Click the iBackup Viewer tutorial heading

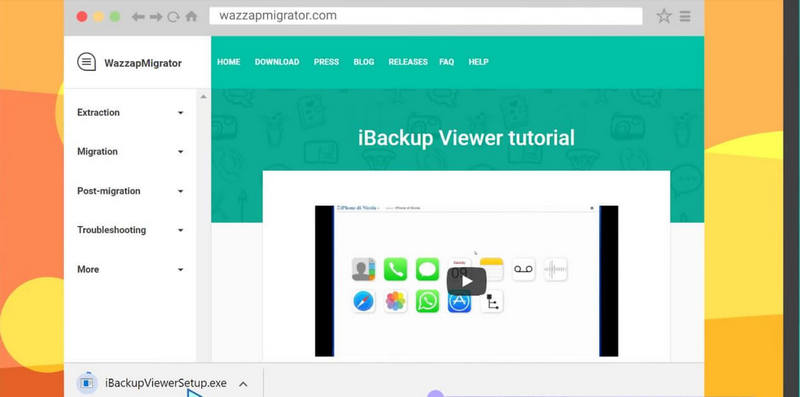(x=466, y=138)
